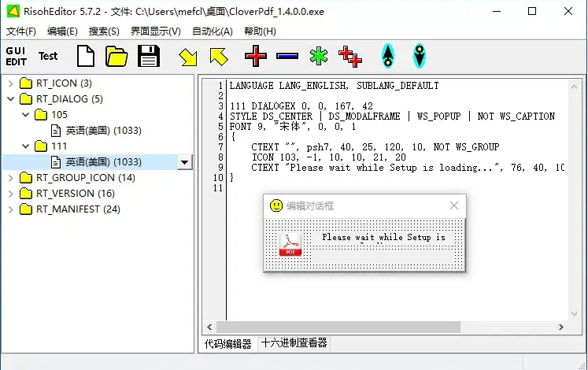Screen dimensions: 588x370
Task: Expand the RT_ICON (3) tree node
Action: (x=11, y=83)
